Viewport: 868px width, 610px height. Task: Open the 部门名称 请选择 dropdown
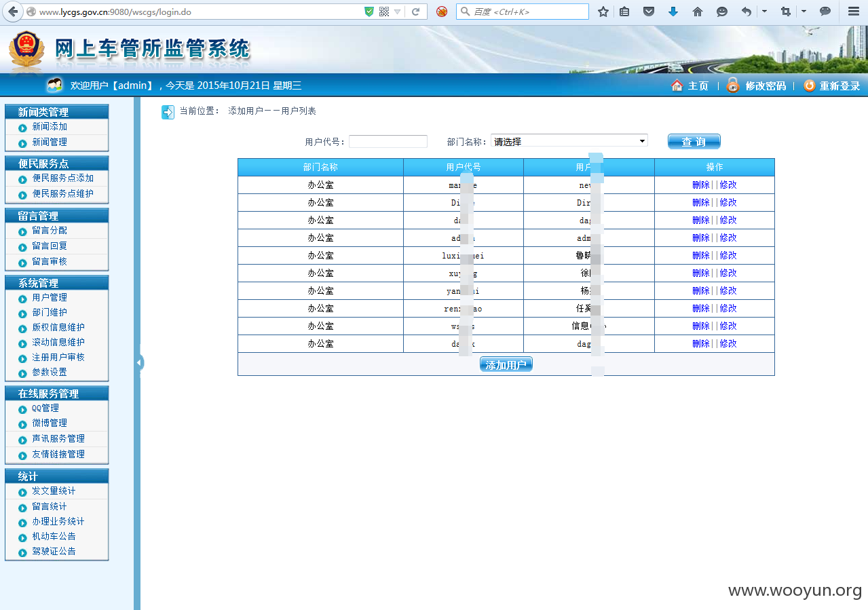(569, 141)
